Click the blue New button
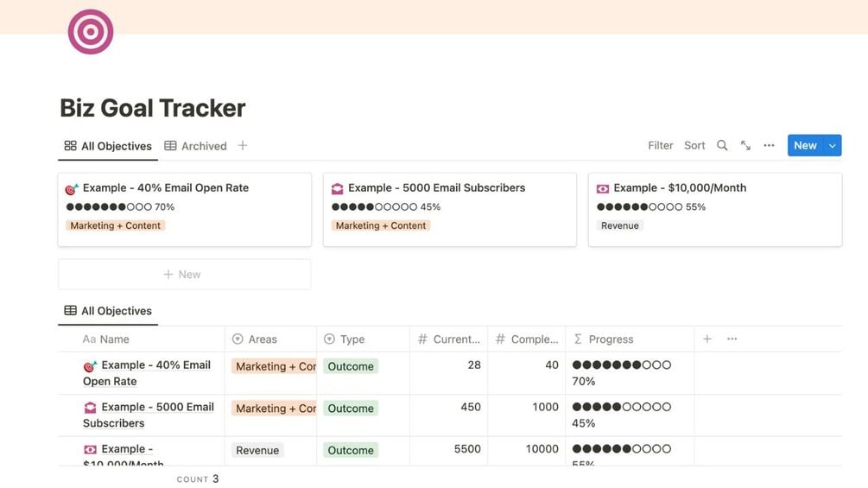The height and width of the screenshot is (488, 868). (x=805, y=146)
